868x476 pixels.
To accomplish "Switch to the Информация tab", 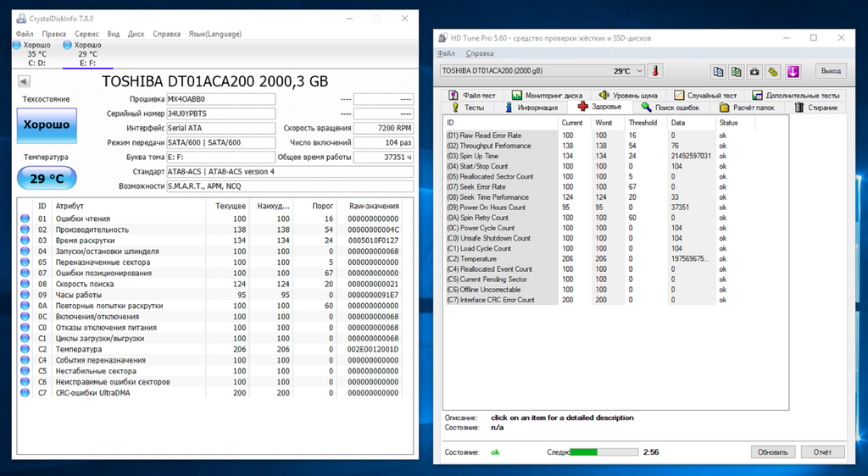I will (x=531, y=108).
